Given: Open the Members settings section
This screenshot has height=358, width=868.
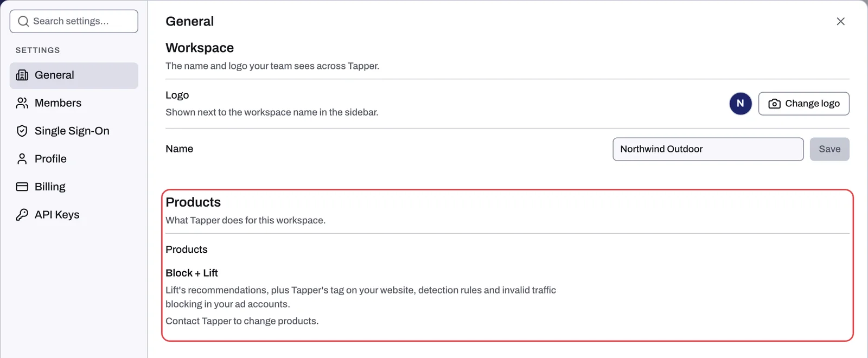Looking at the screenshot, I should tap(74, 103).
